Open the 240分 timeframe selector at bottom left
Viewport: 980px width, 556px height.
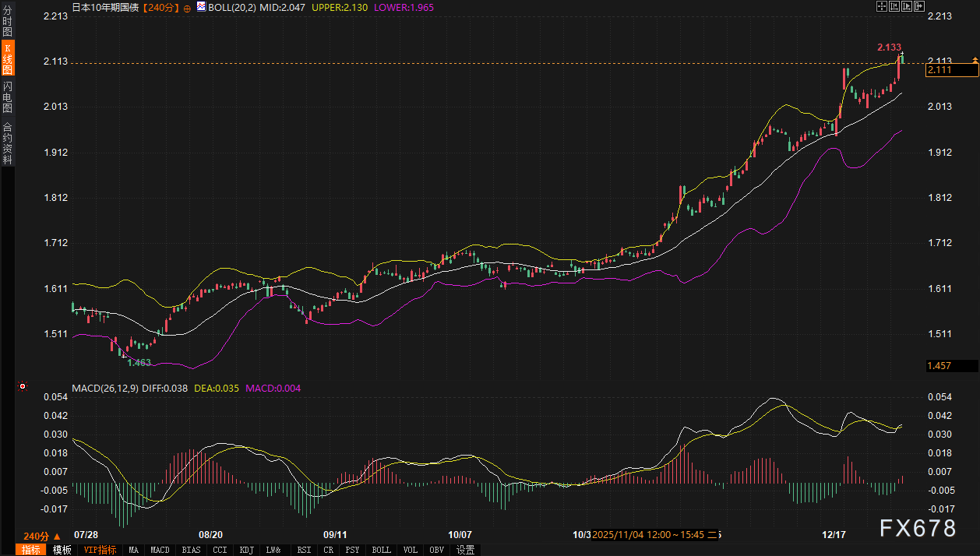(x=41, y=536)
